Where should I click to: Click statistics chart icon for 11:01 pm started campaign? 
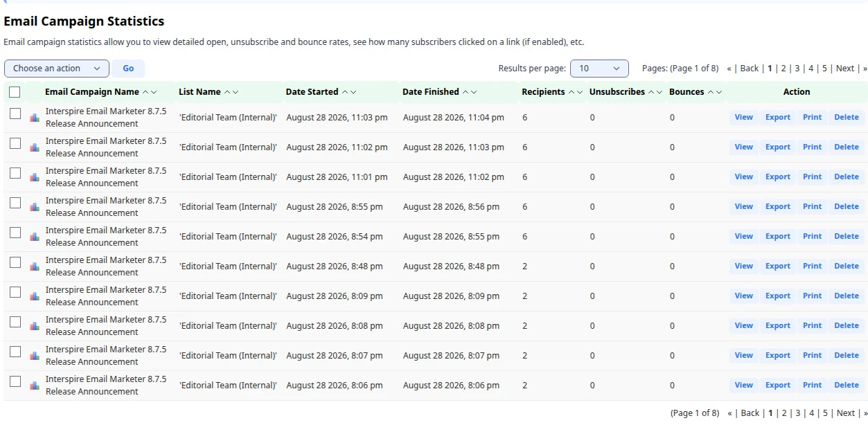coord(35,177)
